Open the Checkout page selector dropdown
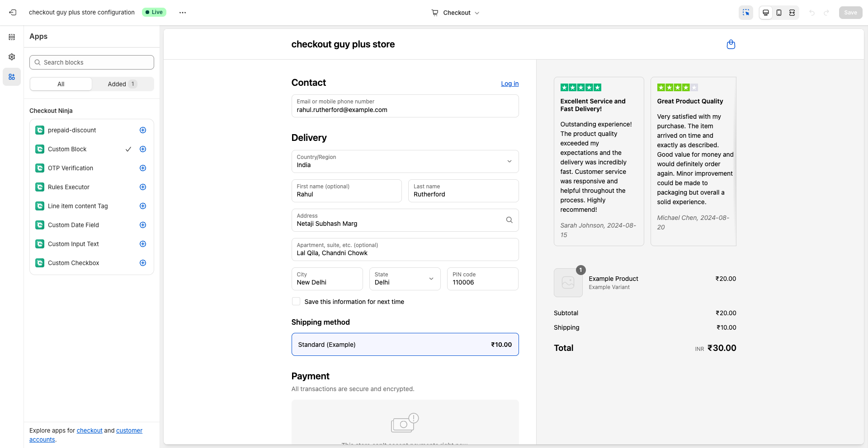This screenshot has height=448, width=868. tap(456, 13)
